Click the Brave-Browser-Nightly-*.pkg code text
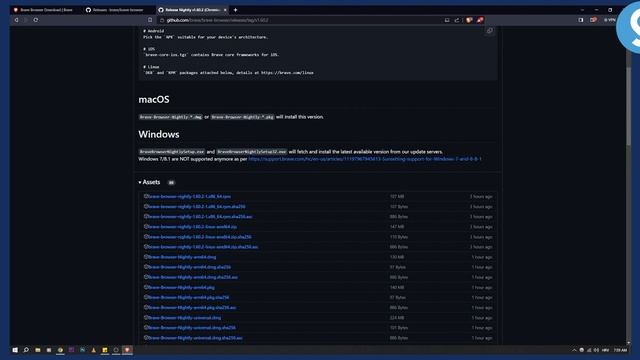 pos(242,117)
